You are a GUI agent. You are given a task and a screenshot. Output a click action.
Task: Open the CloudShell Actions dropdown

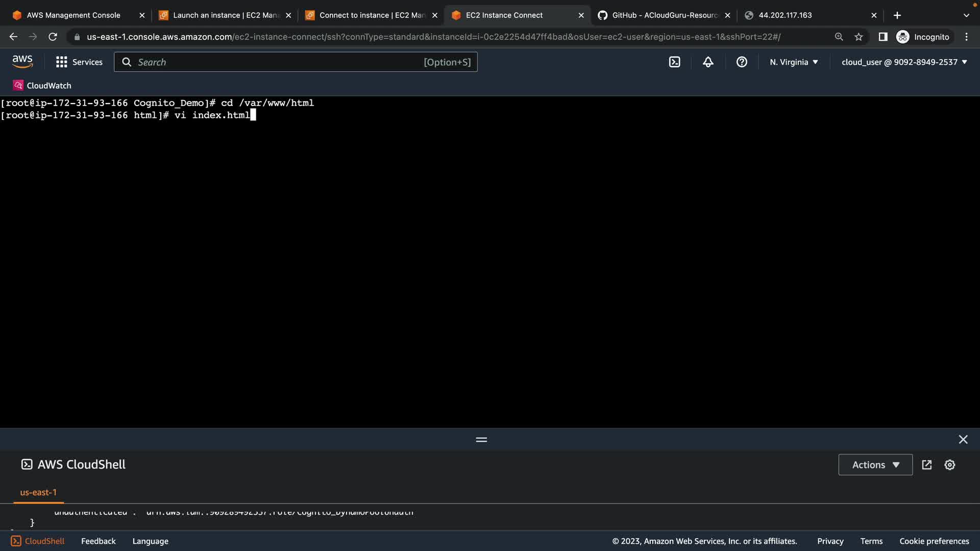pyautogui.click(x=875, y=465)
